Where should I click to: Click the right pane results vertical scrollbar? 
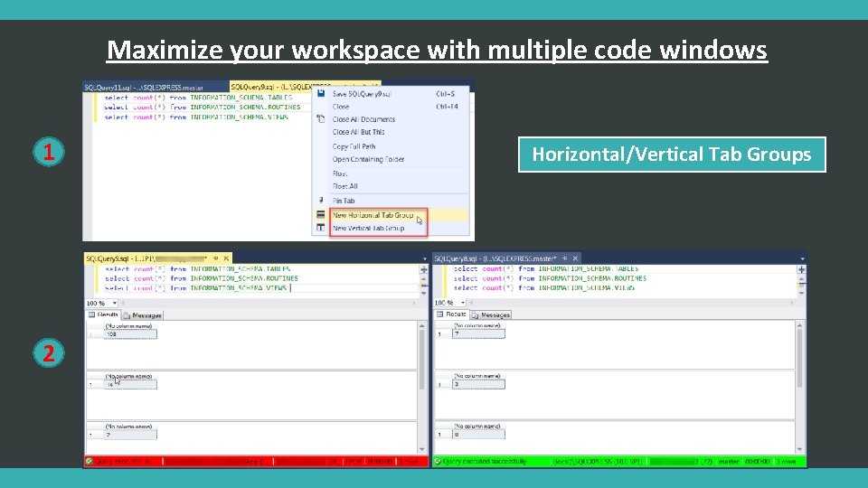[799, 388]
